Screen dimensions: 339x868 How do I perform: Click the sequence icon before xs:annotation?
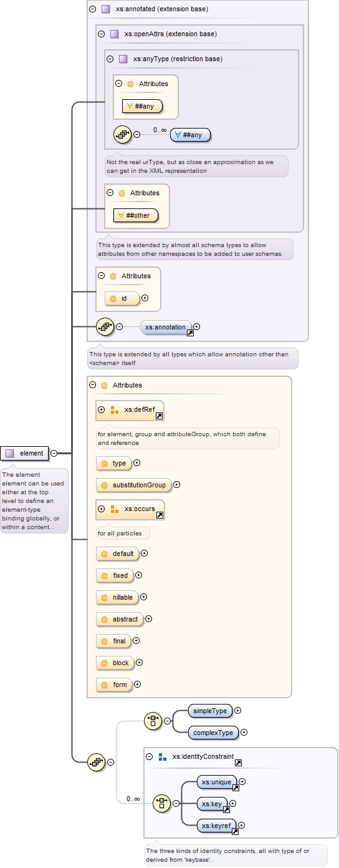pos(105,326)
